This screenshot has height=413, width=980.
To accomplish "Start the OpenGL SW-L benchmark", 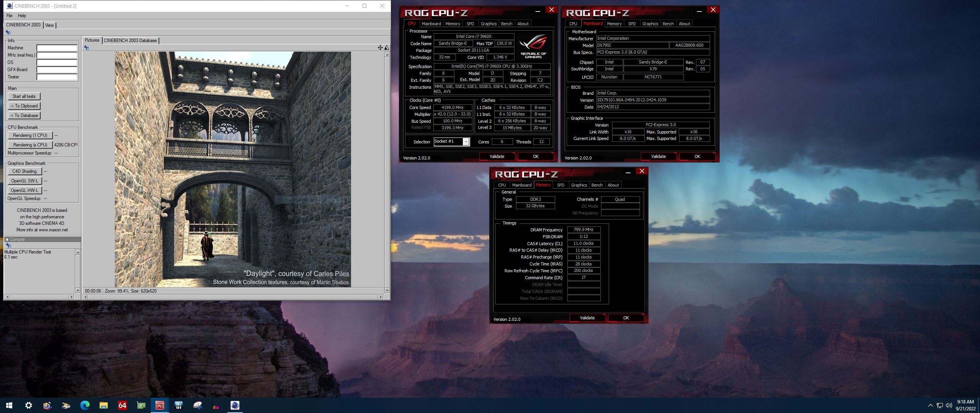I will 24,181.
